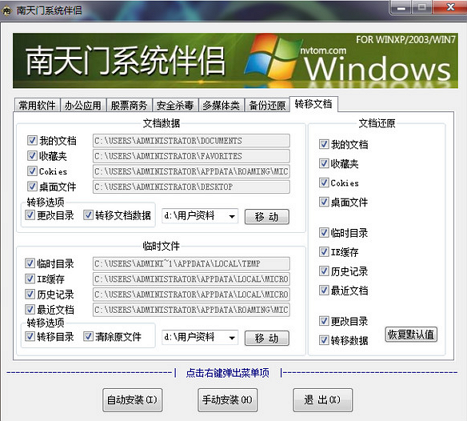The height and width of the screenshot is (421, 467).
Task: Click the Cokies path field
Action: tap(191, 171)
